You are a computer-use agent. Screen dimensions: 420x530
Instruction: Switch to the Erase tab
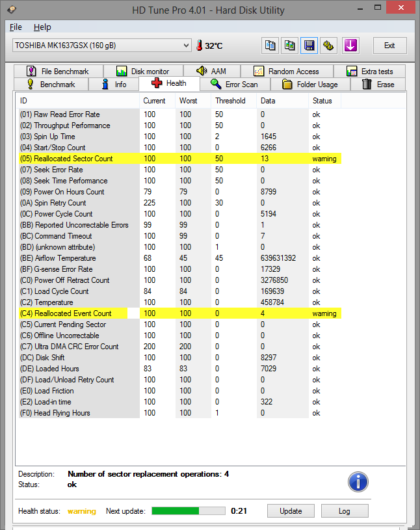[378, 84]
